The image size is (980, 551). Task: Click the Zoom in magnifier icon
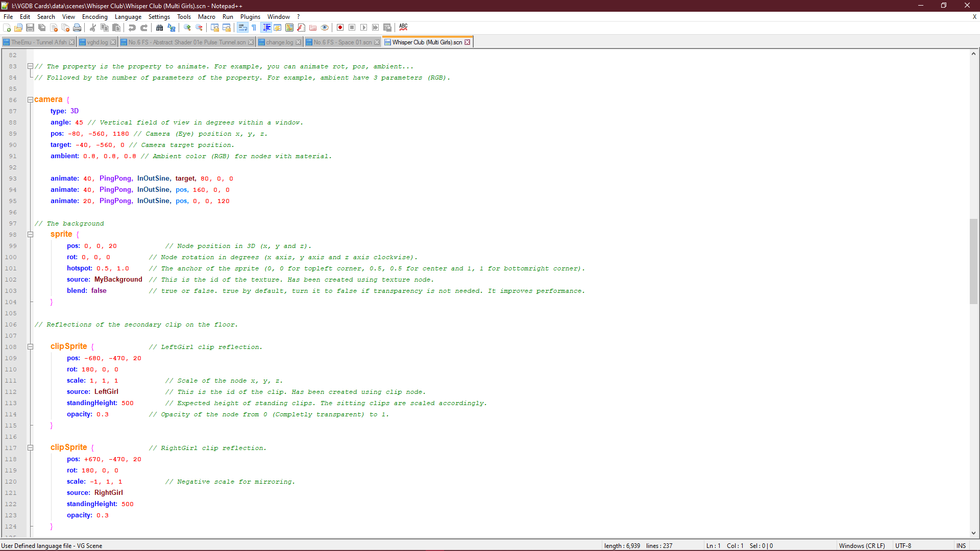click(187, 28)
